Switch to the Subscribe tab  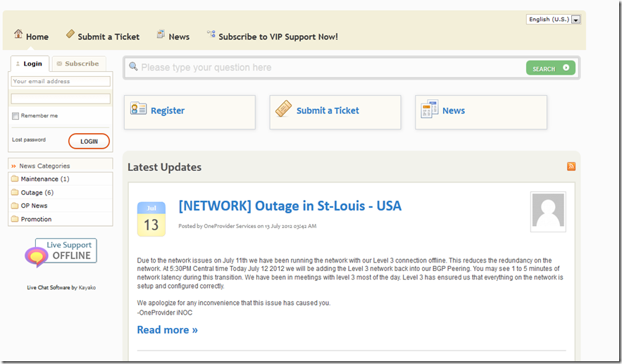point(79,63)
